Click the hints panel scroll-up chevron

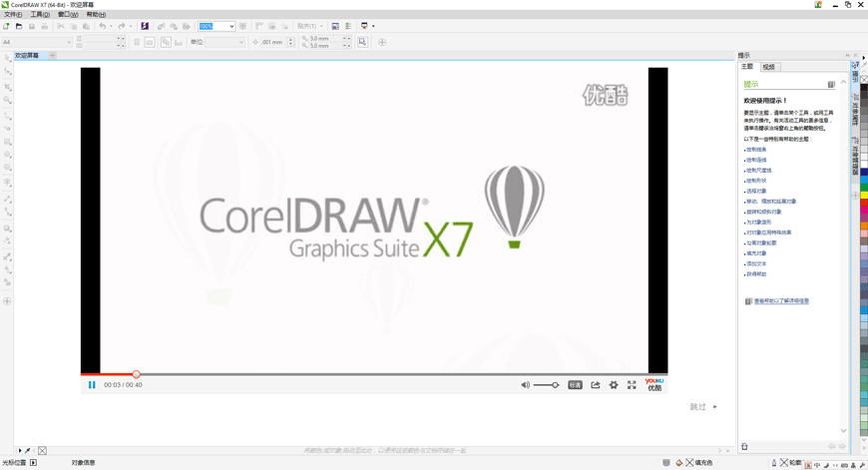(x=843, y=82)
